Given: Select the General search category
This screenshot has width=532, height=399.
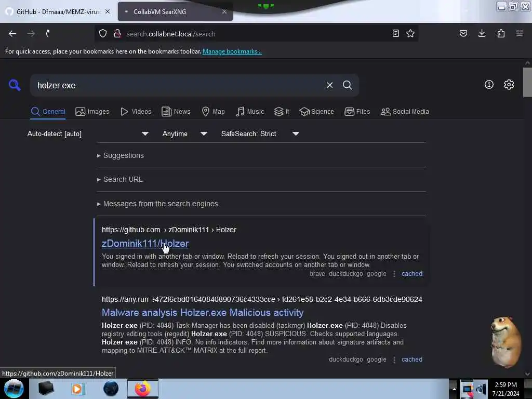Looking at the screenshot, I should pos(48,112).
